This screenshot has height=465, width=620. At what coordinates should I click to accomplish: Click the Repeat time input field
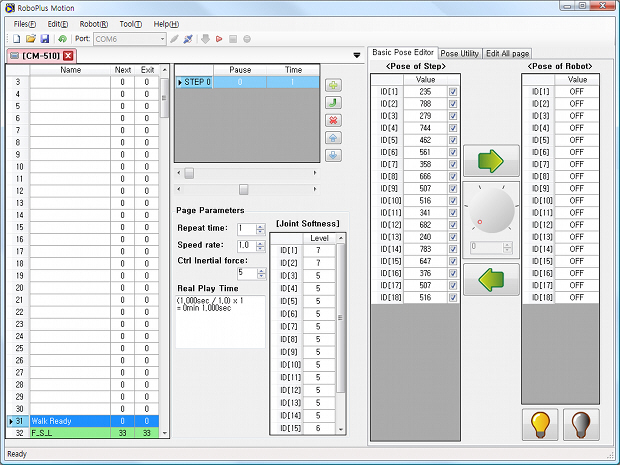[x=246, y=229]
